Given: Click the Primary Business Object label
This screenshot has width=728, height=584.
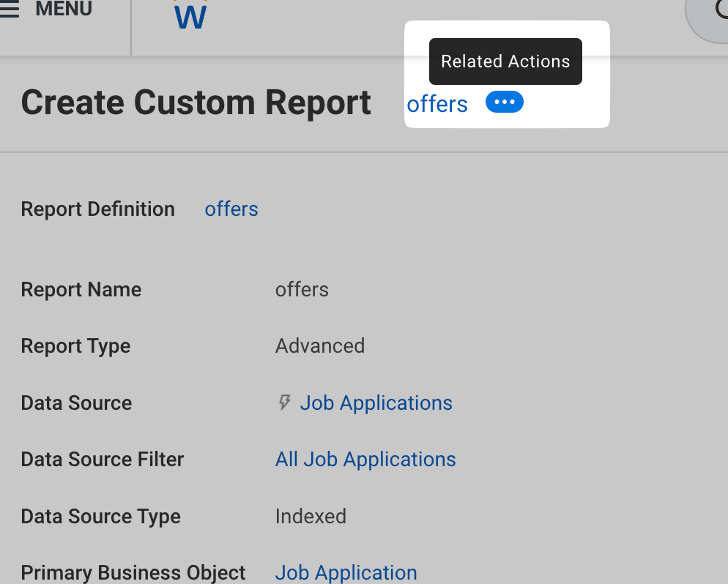Looking at the screenshot, I should 133,572.
